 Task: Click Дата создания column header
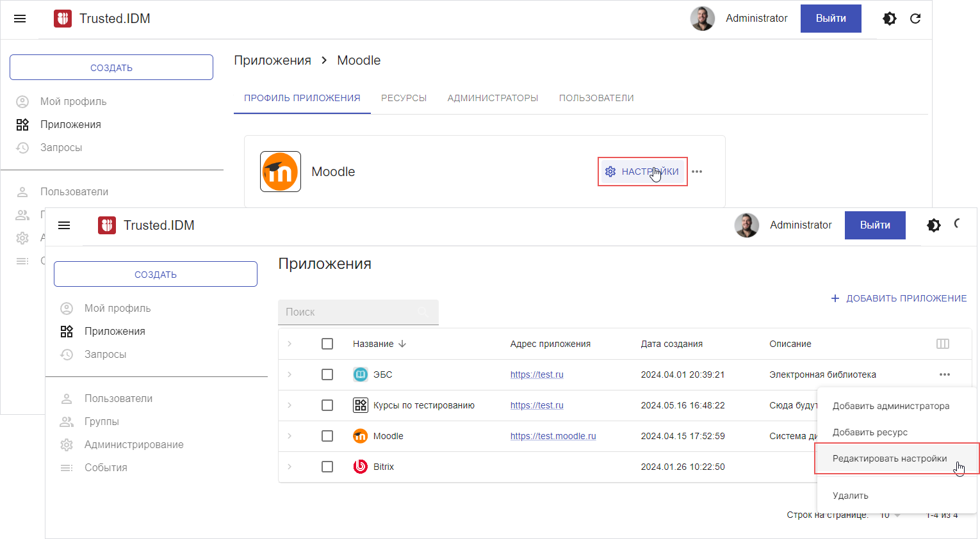coord(671,344)
